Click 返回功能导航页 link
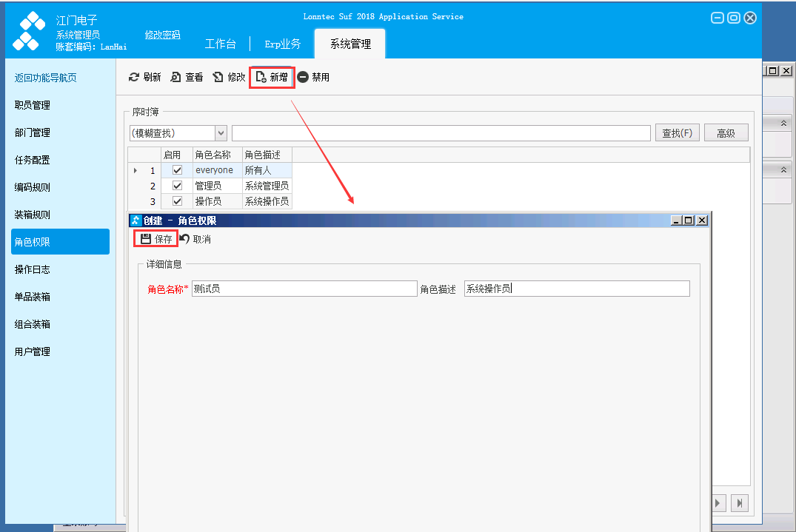Screen dimensions: 796x532 coord(46,78)
